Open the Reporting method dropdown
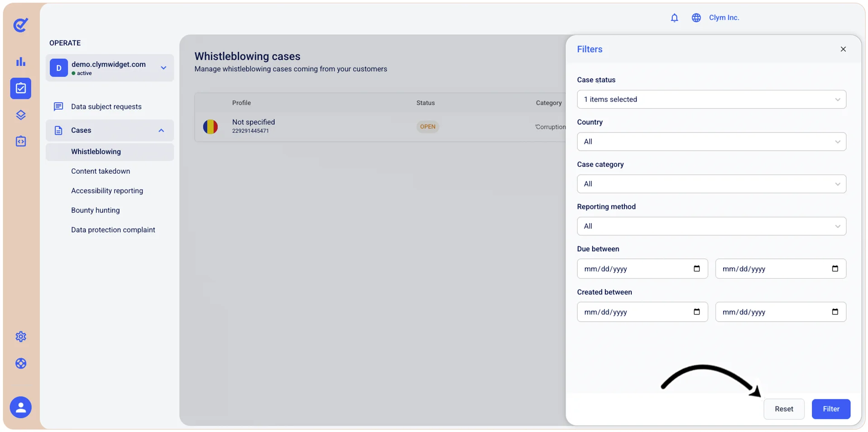The width and height of the screenshot is (868, 432). pyautogui.click(x=711, y=226)
